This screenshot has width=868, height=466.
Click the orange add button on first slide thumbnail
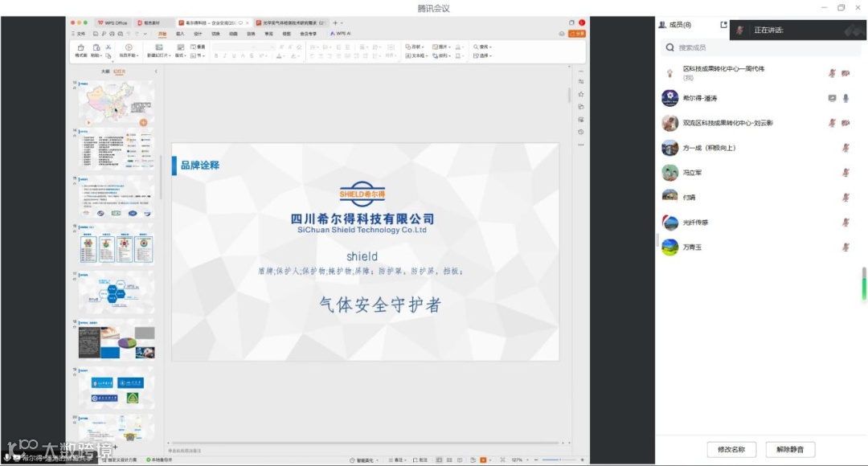click(143, 122)
